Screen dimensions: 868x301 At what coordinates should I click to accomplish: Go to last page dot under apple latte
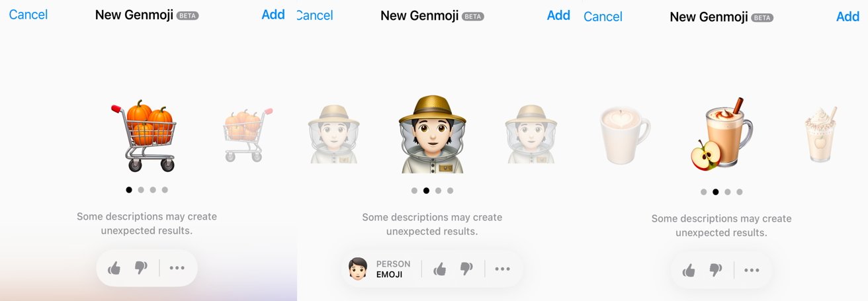coord(740,192)
